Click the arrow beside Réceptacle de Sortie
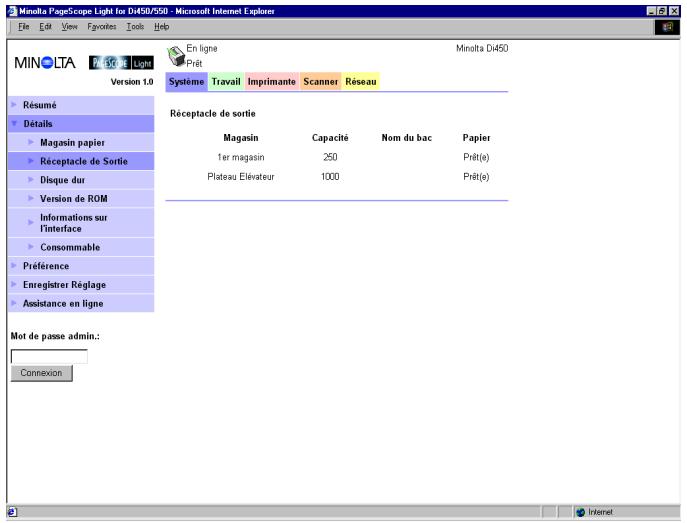This screenshot has width=687, height=523. coord(31,161)
